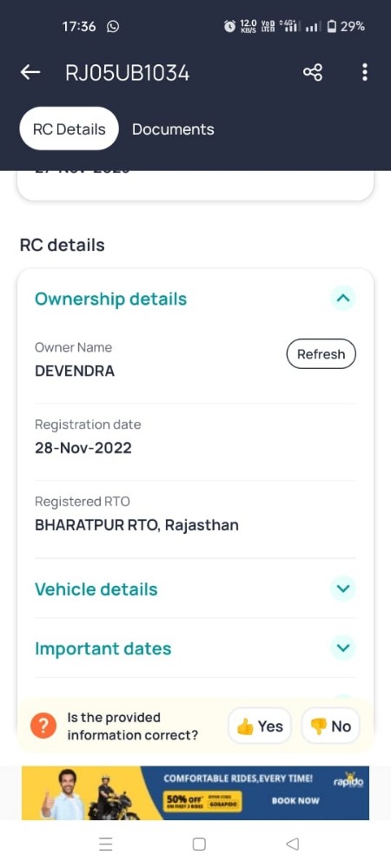Tap the orange question mark icon
This screenshot has height=868, width=391.
pyautogui.click(x=43, y=726)
